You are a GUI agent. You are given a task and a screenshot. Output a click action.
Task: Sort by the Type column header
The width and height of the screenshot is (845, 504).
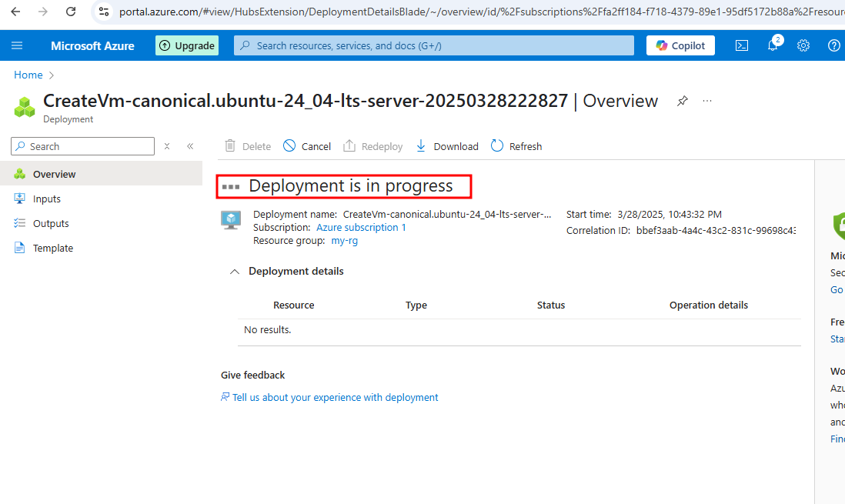[x=416, y=305]
